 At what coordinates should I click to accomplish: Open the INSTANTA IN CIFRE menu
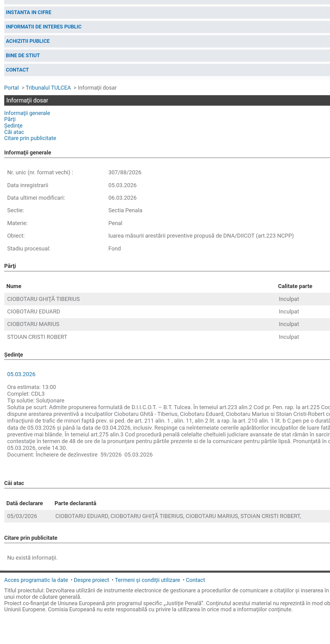click(28, 13)
